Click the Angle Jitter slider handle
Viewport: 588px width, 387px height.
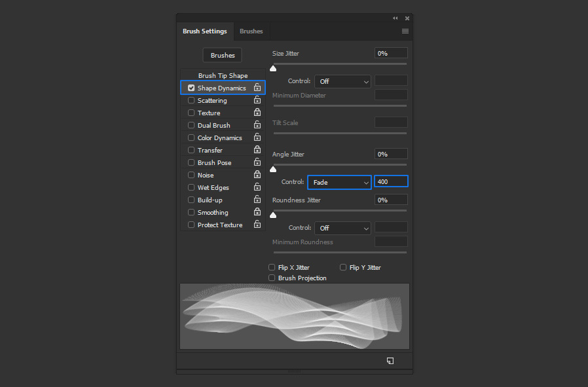(x=273, y=169)
